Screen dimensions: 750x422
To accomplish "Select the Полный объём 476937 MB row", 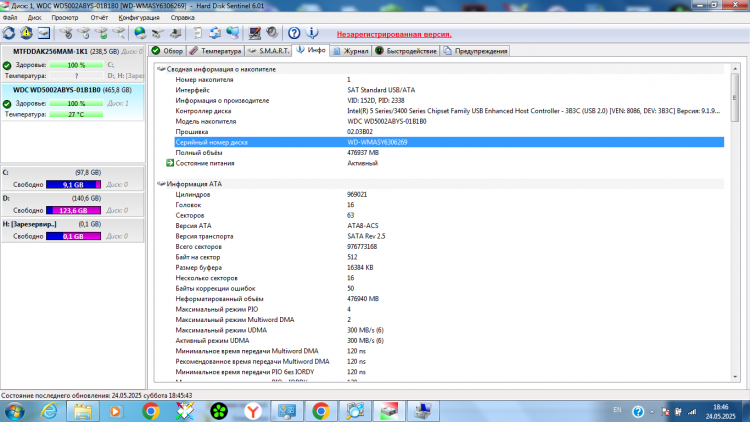I will pyautogui.click(x=449, y=153).
